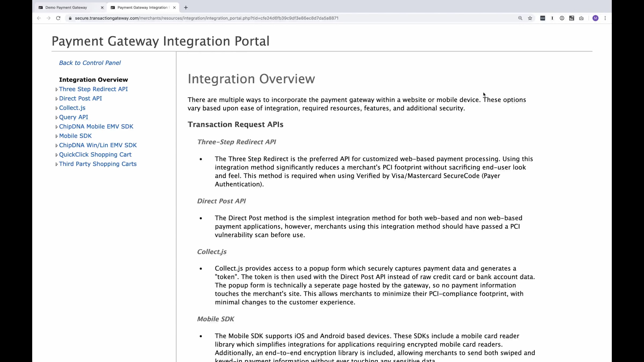This screenshot has width=644, height=362.
Task: Close the Demo Payment Gateway tab
Action: click(102, 8)
